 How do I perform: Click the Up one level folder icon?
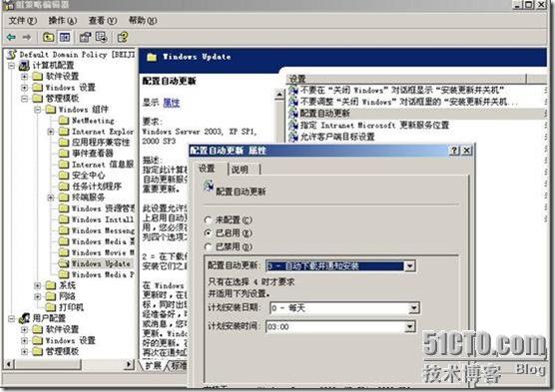coord(49,37)
